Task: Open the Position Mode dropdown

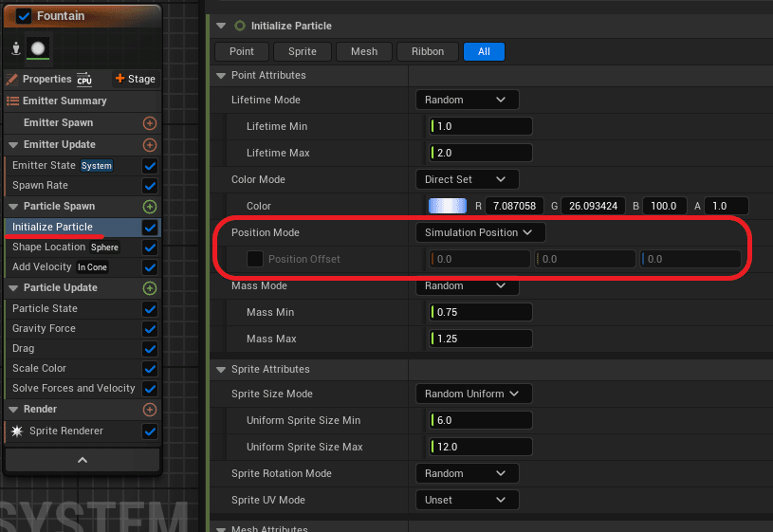Action: tap(480, 232)
